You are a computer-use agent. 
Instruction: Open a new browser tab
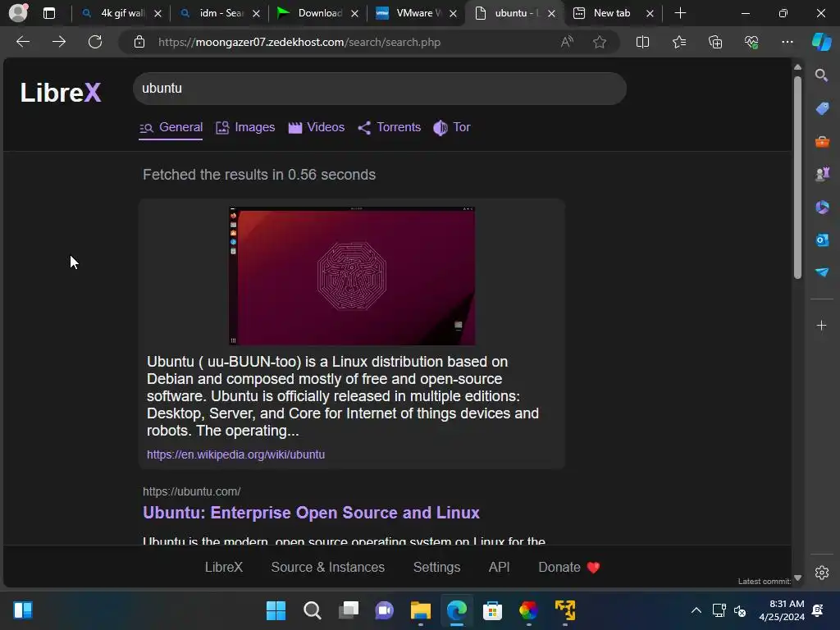[x=680, y=13]
